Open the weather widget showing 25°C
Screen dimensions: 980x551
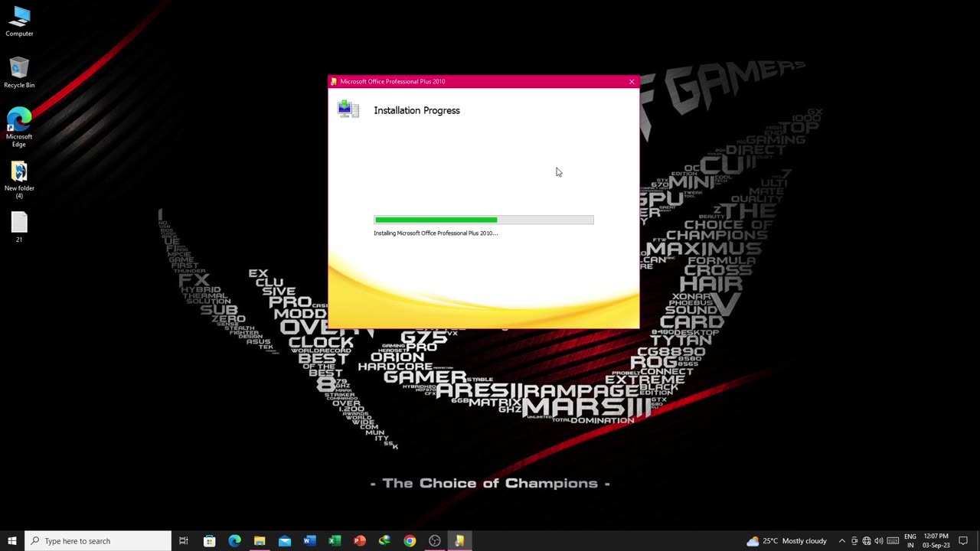point(786,541)
